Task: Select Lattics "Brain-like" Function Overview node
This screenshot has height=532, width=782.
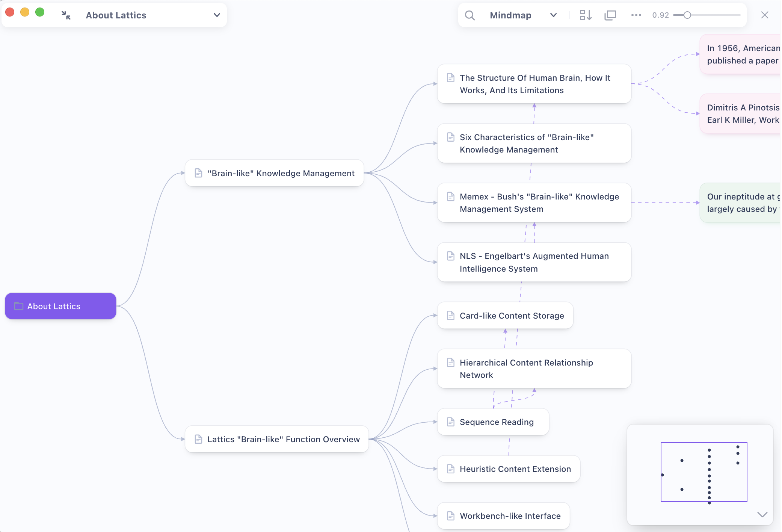Action: click(277, 439)
